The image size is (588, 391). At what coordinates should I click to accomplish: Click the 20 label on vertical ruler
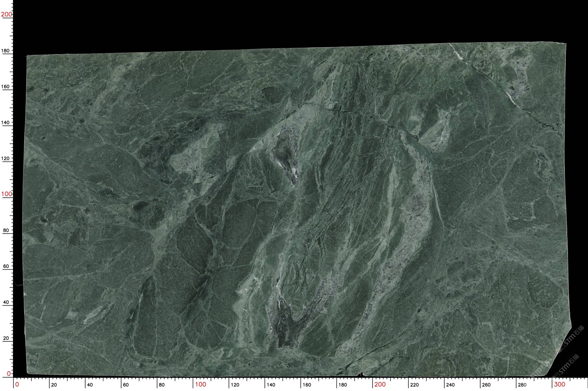point(6,338)
